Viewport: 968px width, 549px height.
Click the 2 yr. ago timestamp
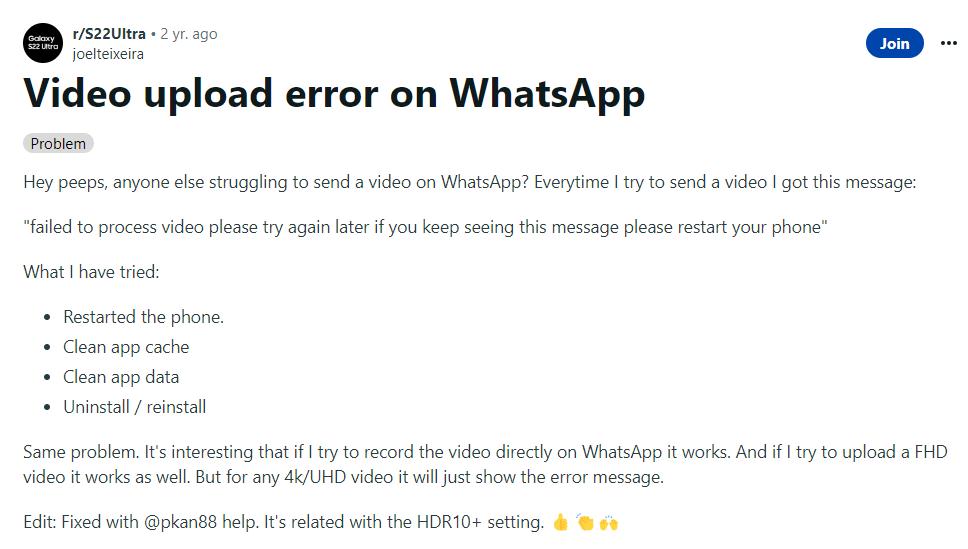188,34
